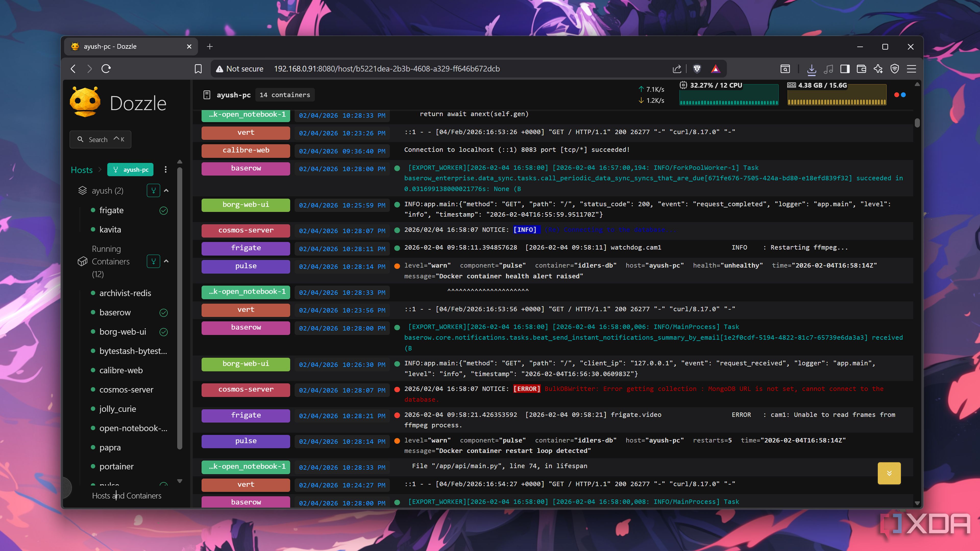The image size is (980, 551).
Task: Click the log pane vertical scrollbar thumb
Action: click(x=917, y=122)
